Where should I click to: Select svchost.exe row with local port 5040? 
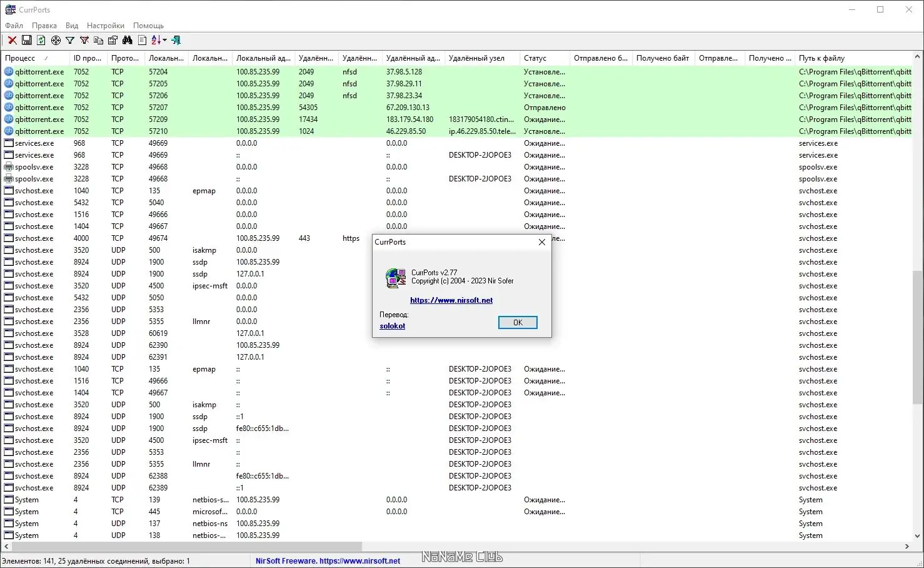[x=456, y=203]
